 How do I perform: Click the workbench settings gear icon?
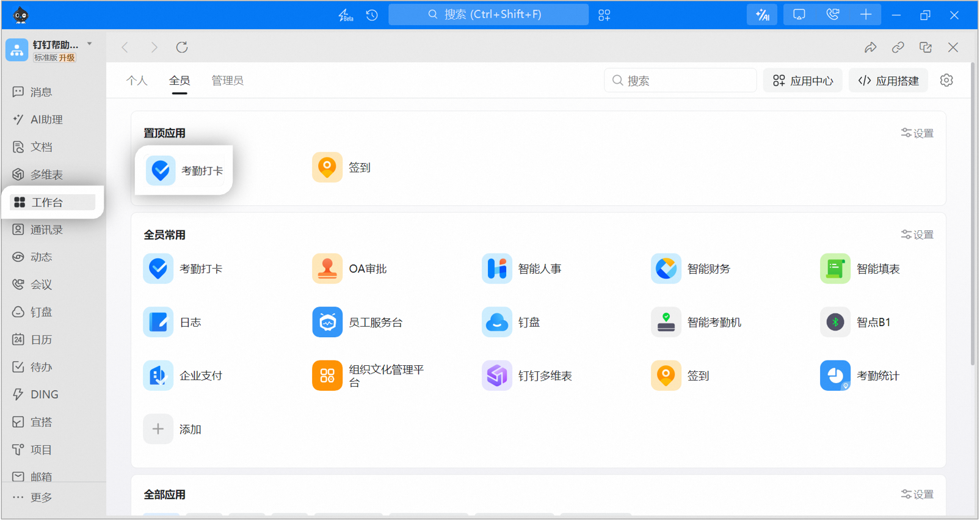pos(947,81)
